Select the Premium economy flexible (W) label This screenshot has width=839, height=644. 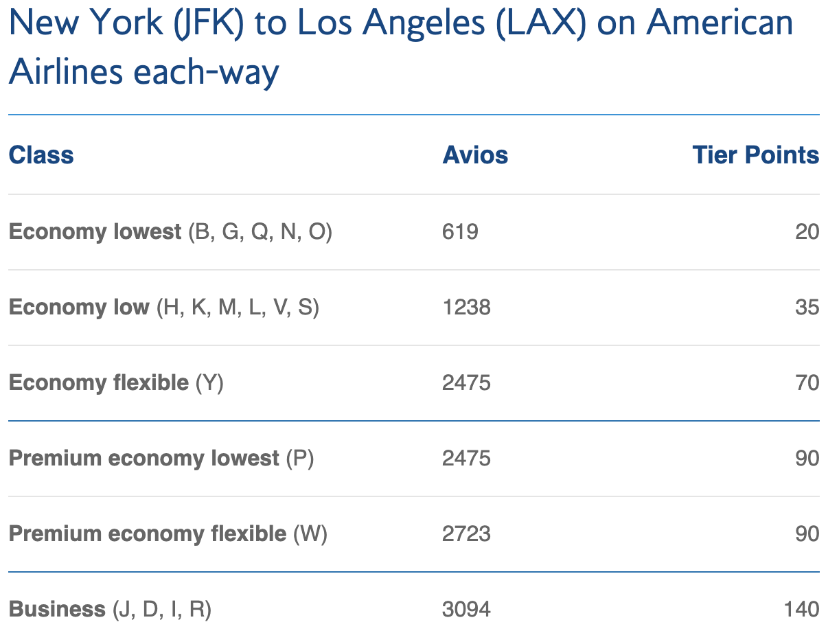click(168, 533)
